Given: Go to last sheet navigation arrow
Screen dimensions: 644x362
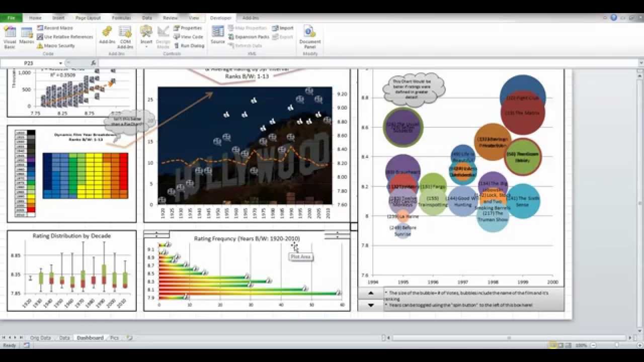Looking at the screenshot, I should point(22,338).
